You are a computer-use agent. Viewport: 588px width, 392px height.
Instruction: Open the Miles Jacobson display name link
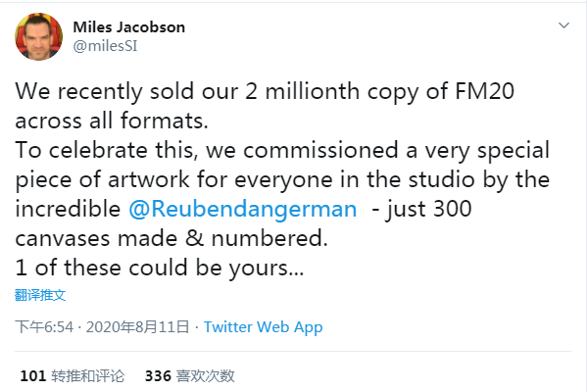(x=127, y=26)
